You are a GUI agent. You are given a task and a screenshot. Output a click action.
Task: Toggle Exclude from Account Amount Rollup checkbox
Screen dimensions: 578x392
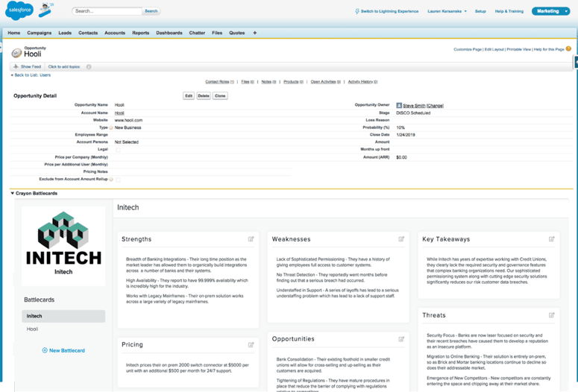pos(118,179)
